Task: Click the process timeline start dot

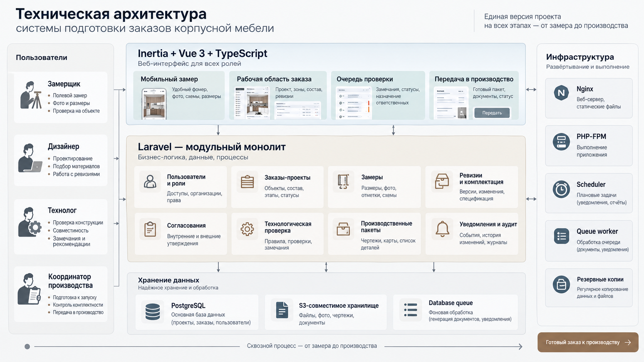Action: click(27, 347)
